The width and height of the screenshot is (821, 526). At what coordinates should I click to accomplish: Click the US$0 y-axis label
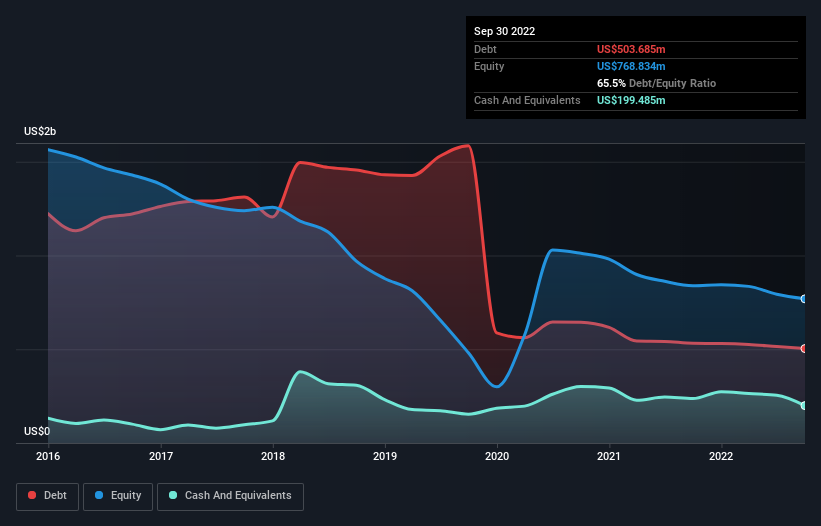pos(37,431)
